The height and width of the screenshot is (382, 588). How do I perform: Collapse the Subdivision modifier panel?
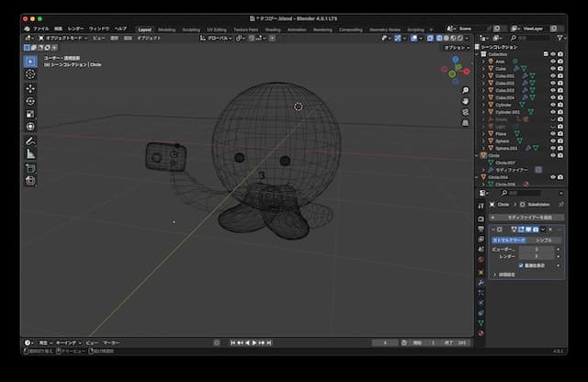coord(493,230)
